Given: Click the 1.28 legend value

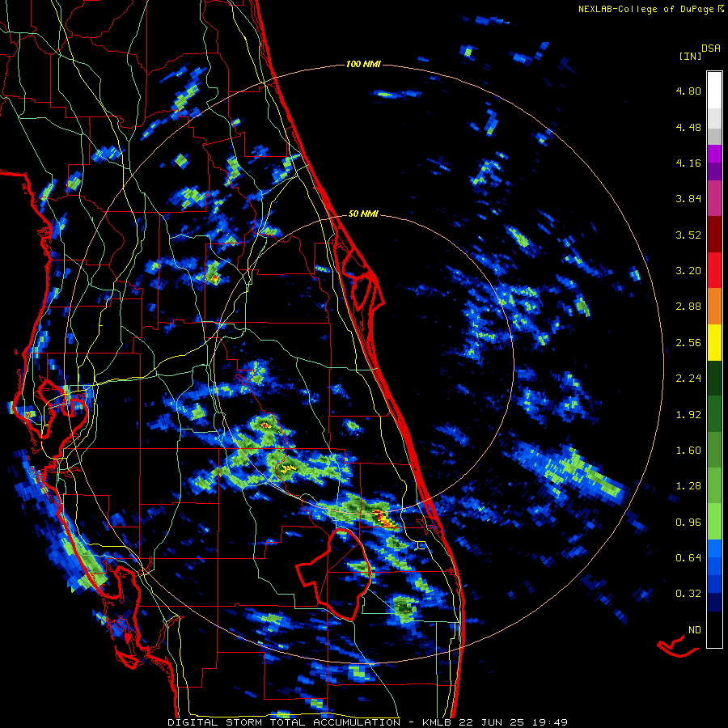Looking at the screenshot, I should pyautogui.click(x=688, y=486).
